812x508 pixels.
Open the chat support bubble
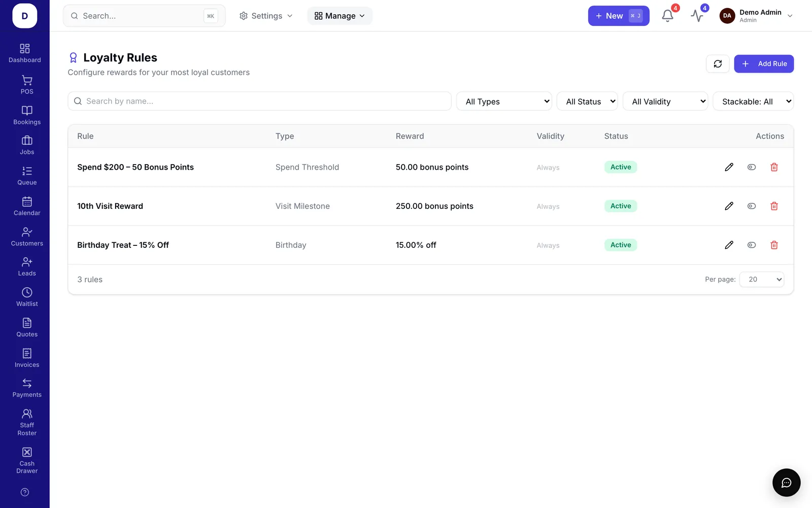(x=786, y=483)
